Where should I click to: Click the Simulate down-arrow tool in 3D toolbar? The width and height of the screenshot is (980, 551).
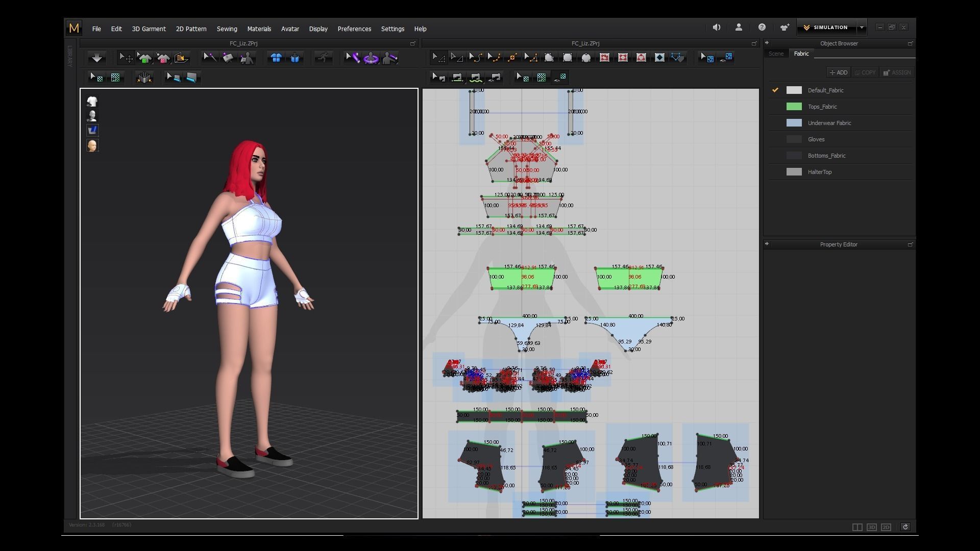tap(97, 58)
